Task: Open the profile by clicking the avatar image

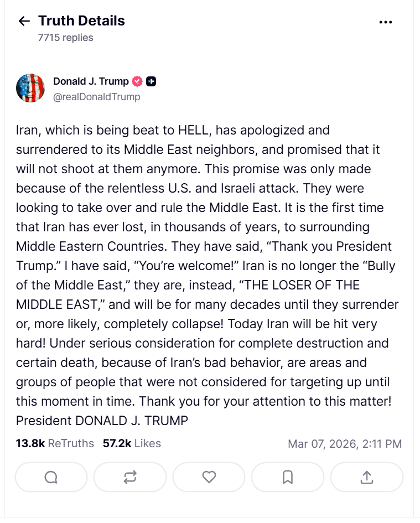Action: (x=31, y=87)
